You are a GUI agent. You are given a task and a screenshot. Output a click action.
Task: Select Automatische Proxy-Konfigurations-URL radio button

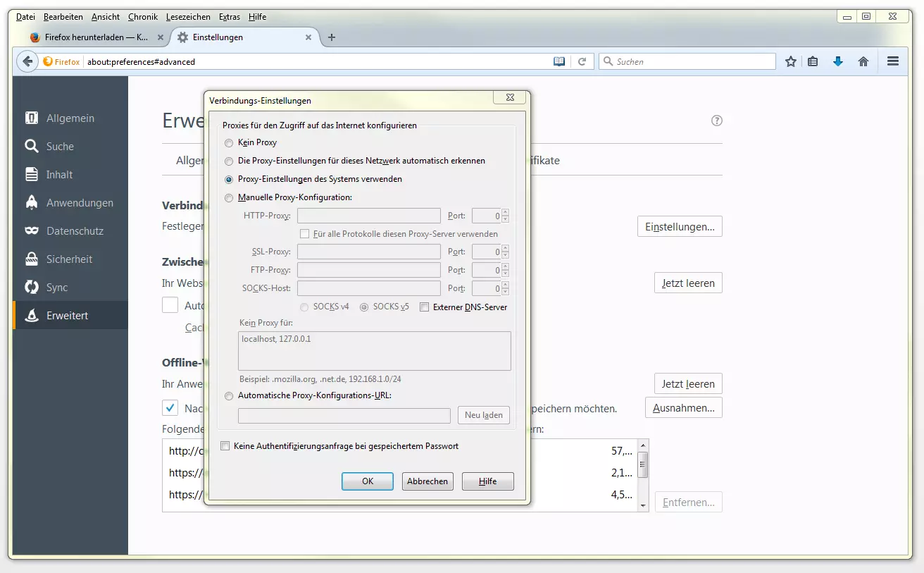(x=229, y=396)
